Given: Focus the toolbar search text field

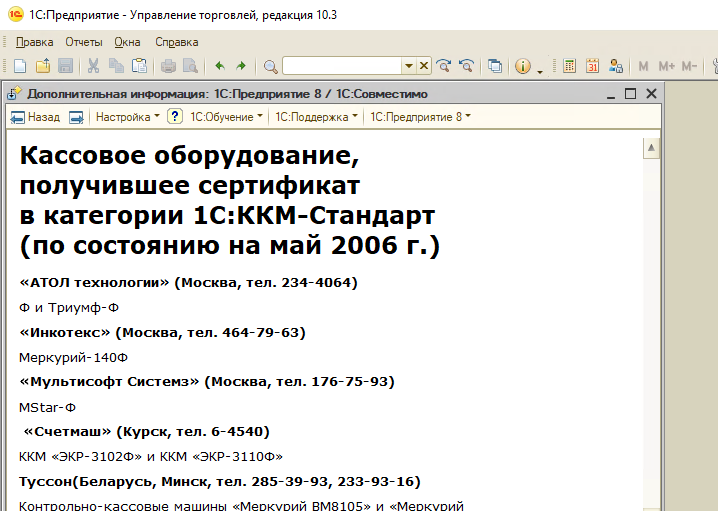Looking at the screenshot, I should click(342, 66).
